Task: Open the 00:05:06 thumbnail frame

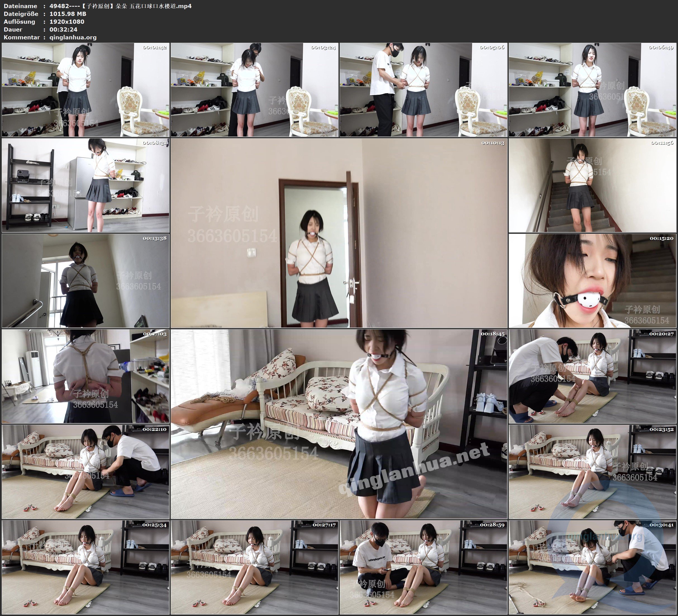Action: click(424, 90)
